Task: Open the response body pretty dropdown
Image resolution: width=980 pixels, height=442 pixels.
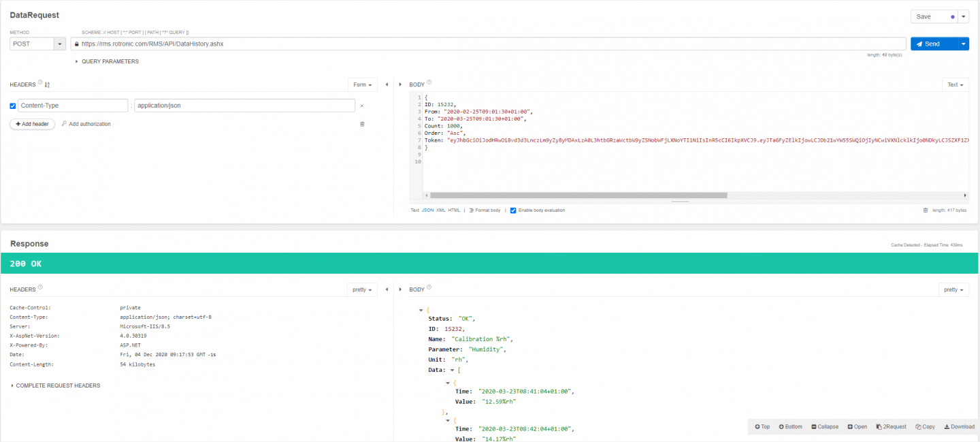Action: coord(954,289)
